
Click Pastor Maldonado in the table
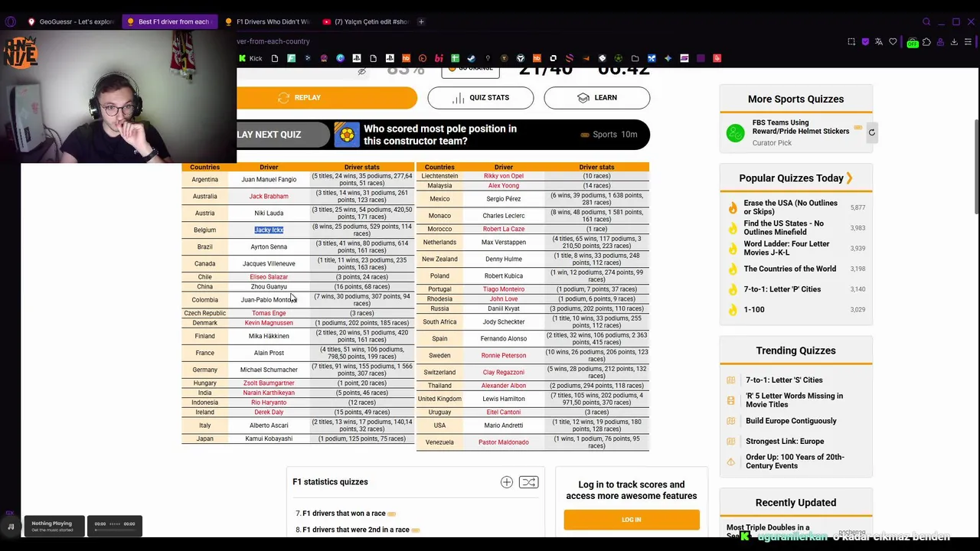504,442
